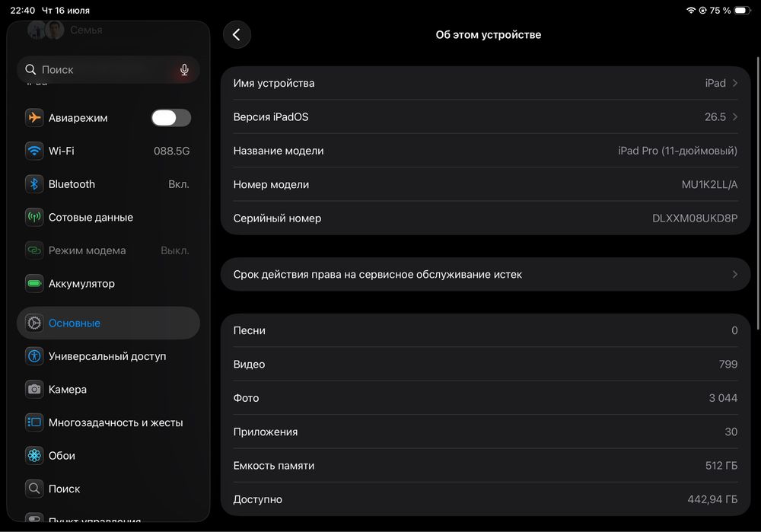Tap the multitasking and gestures icon

34,422
